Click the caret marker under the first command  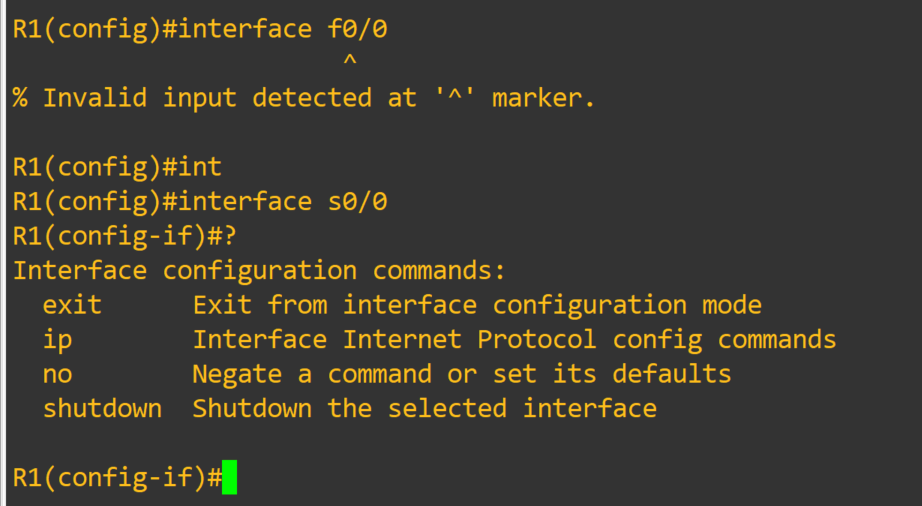pyautogui.click(x=349, y=63)
